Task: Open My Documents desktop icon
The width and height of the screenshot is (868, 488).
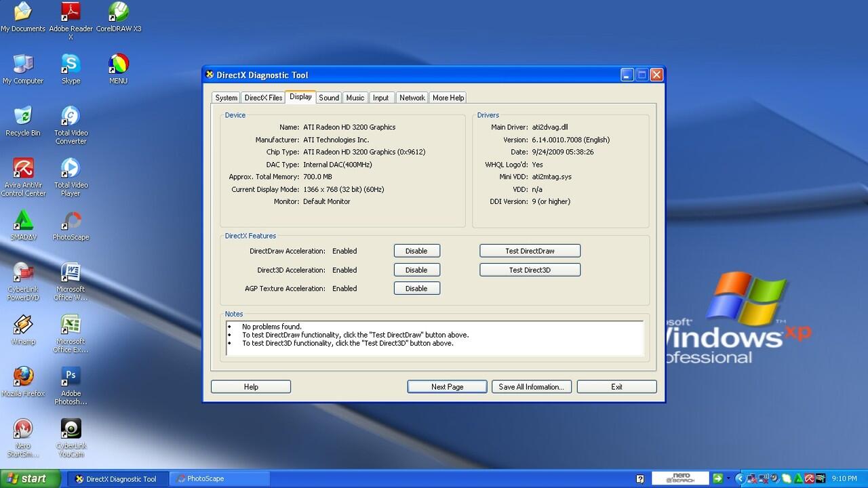Action: coord(23,18)
